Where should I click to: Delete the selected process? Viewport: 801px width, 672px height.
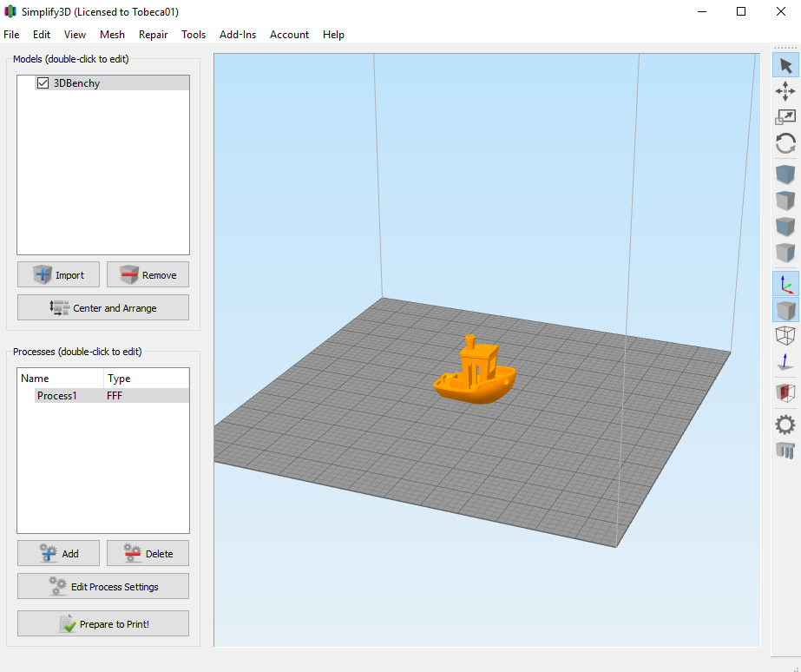148,553
